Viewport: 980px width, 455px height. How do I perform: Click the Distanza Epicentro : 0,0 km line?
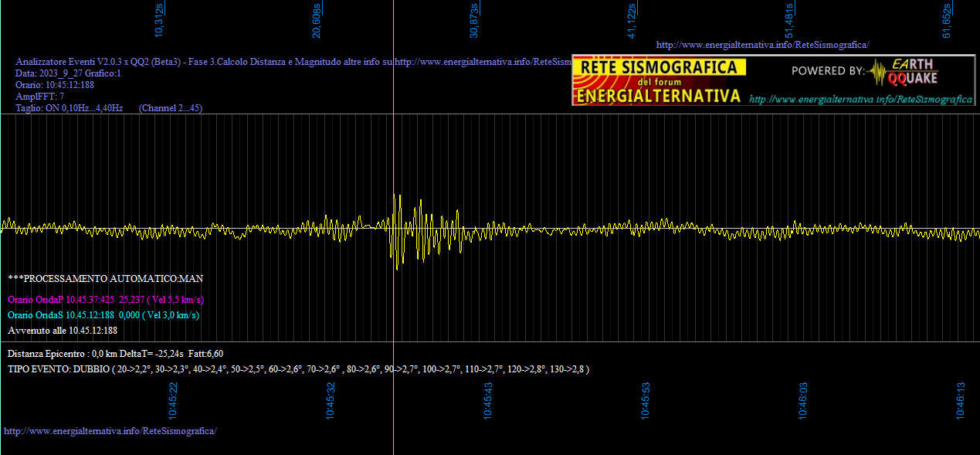(116, 353)
